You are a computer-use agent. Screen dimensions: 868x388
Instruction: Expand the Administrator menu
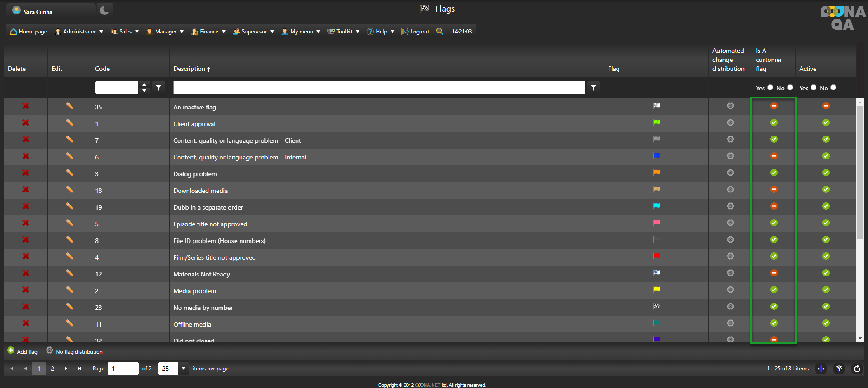click(79, 32)
